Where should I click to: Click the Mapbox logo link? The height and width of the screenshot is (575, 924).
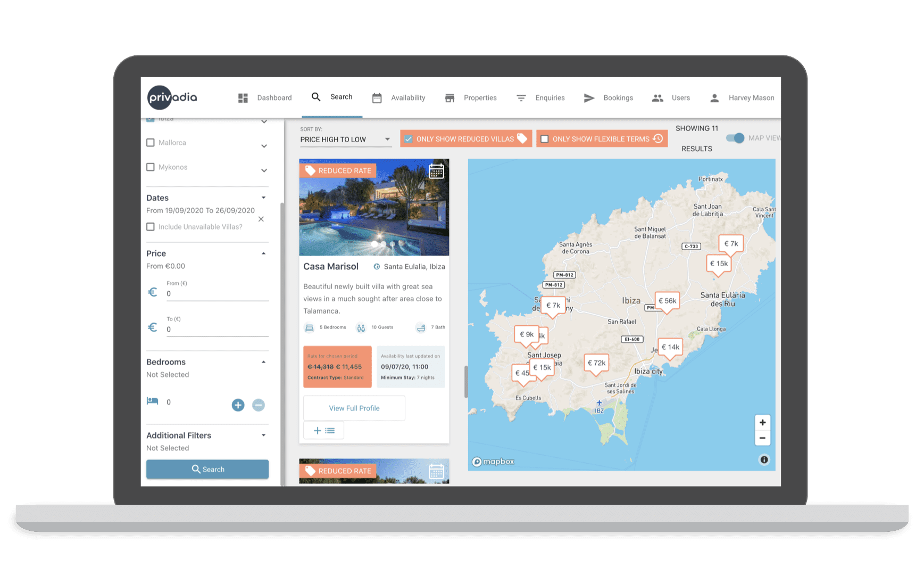point(493,462)
